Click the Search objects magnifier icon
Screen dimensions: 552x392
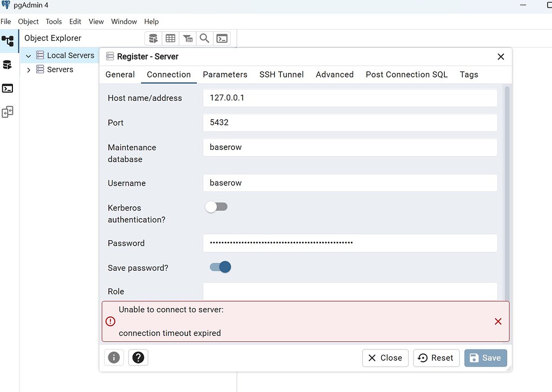point(204,38)
